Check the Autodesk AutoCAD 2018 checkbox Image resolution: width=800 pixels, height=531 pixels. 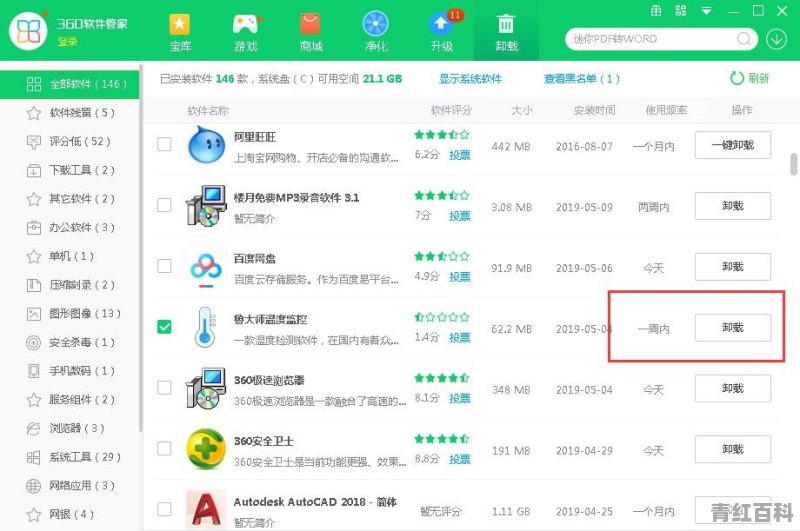point(164,509)
